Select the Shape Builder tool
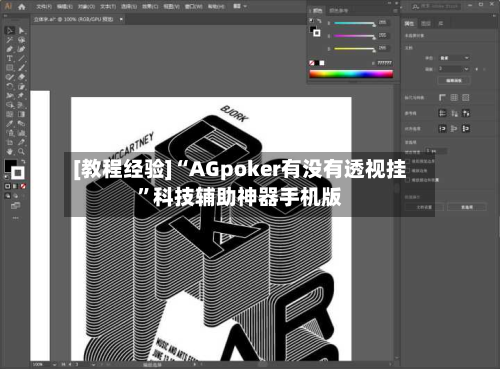Image resolution: width=500 pixels, height=369 pixels. tap(10, 105)
